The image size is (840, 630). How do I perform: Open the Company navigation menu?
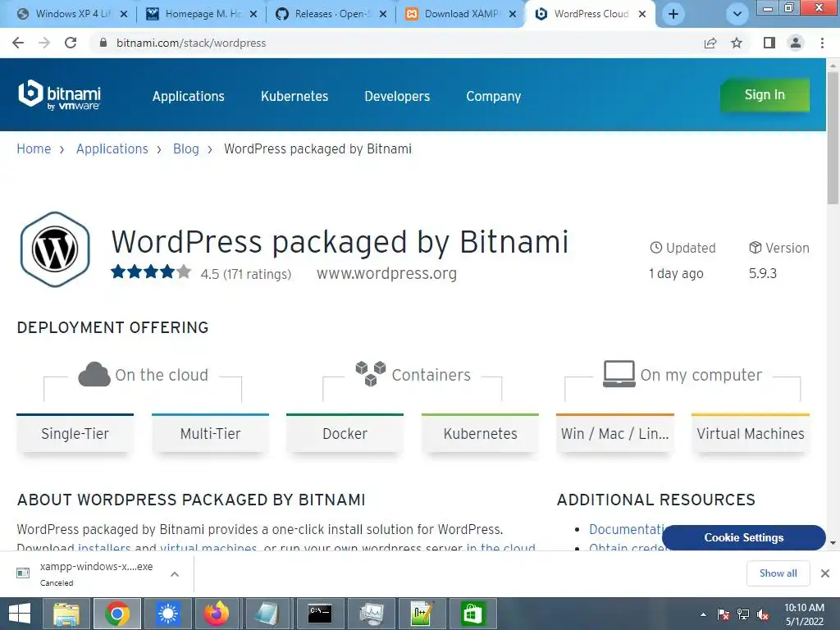[x=493, y=97]
